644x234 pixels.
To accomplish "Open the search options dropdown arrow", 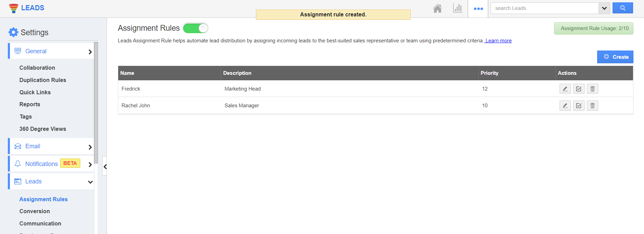I will (604, 8).
